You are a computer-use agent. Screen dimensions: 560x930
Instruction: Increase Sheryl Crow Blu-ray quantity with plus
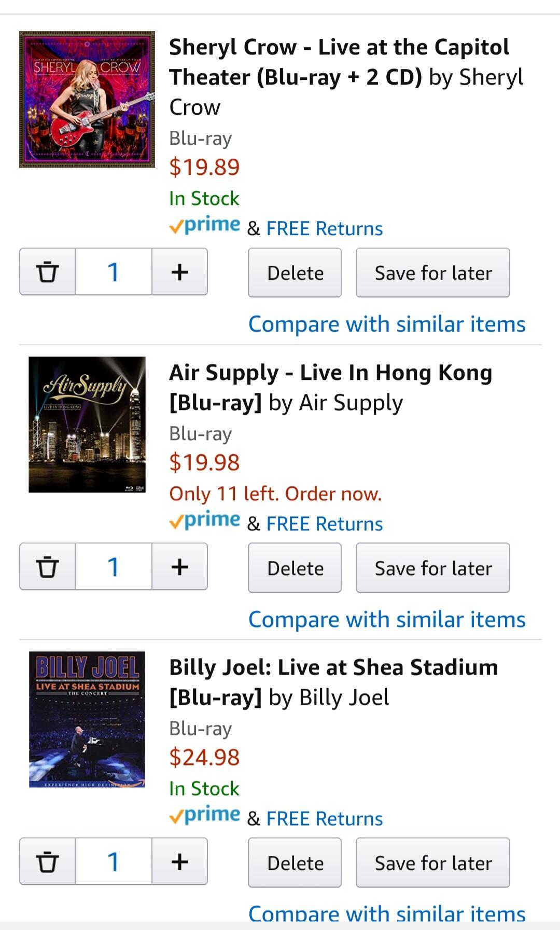pyautogui.click(x=179, y=272)
